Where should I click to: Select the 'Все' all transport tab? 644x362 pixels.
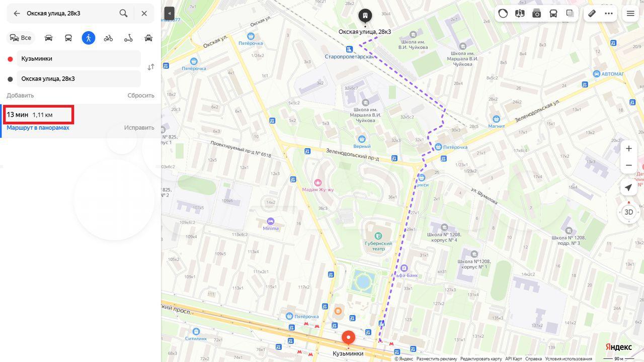coord(21,38)
